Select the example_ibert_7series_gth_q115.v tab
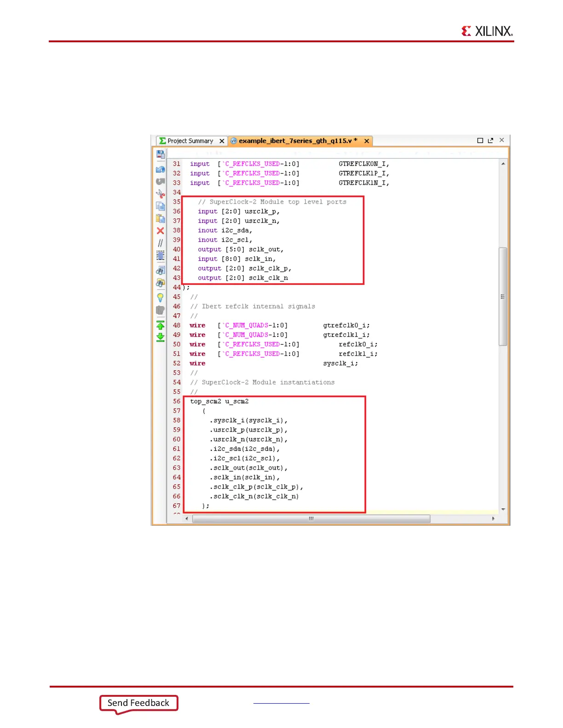The width and height of the screenshot is (563, 728). (297, 141)
